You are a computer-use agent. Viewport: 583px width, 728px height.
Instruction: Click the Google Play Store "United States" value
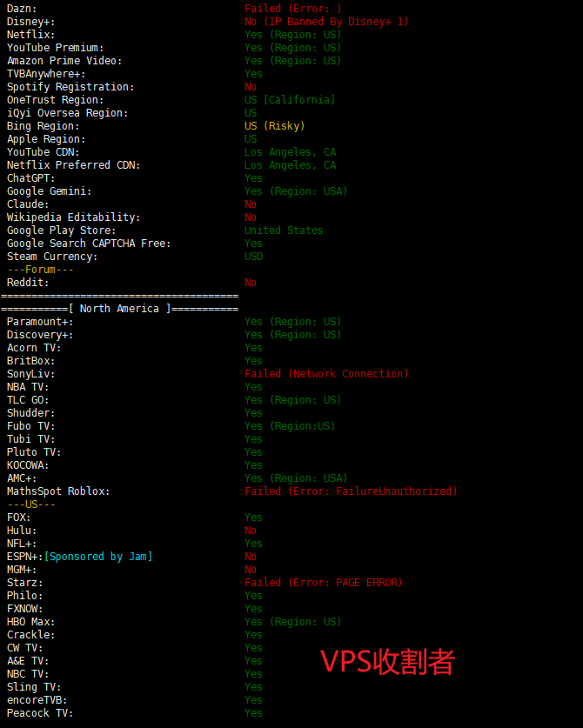click(x=283, y=230)
